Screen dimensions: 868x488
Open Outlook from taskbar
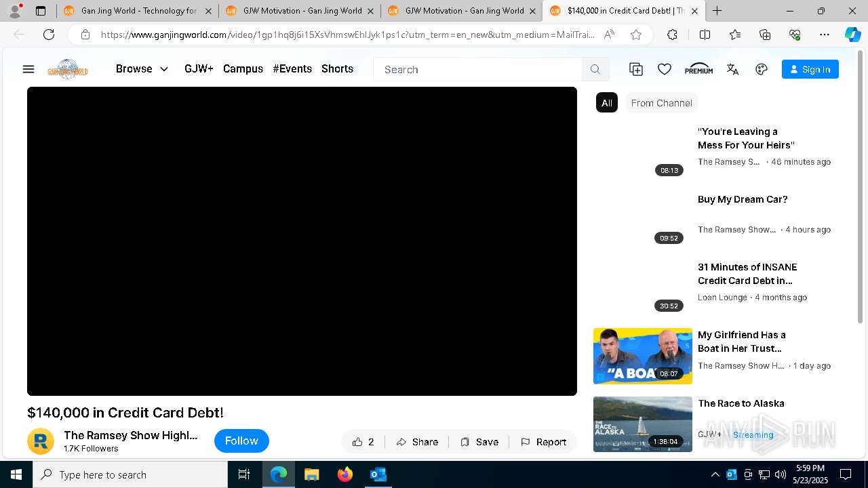[x=378, y=474]
